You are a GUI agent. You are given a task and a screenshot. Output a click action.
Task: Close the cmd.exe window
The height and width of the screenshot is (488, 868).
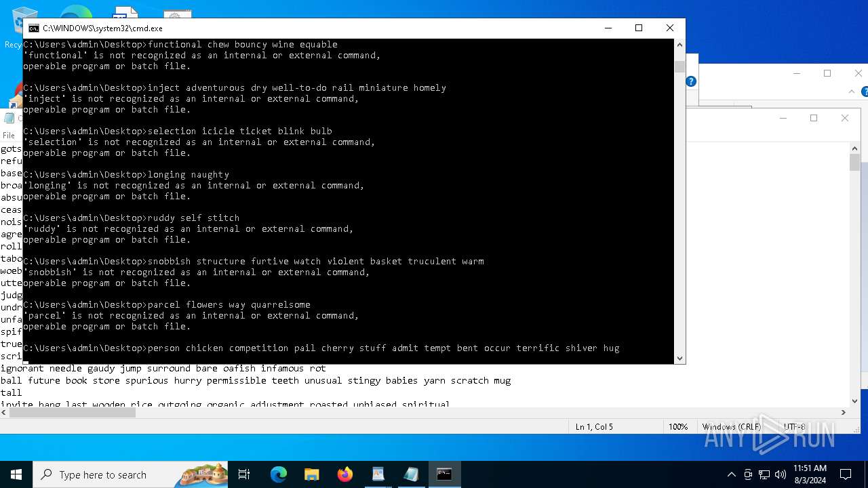pyautogui.click(x=669, y=28)
